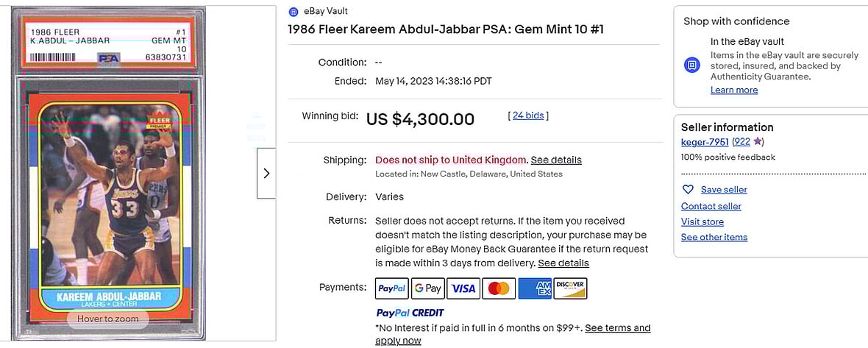Click Contact seller link

click(x=711, y=206)
